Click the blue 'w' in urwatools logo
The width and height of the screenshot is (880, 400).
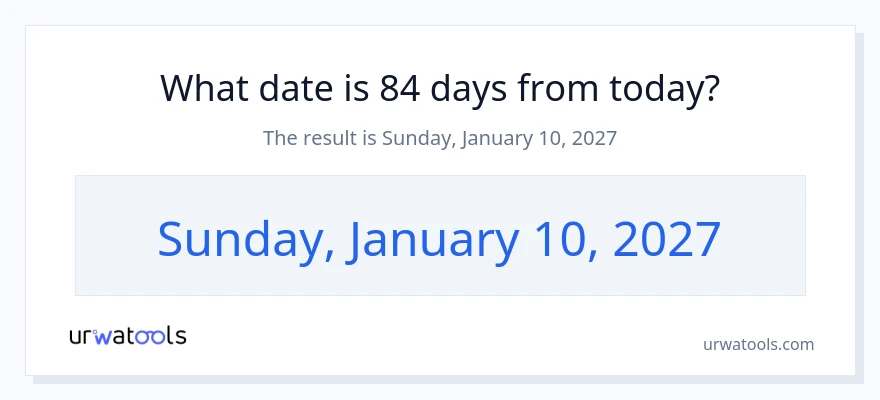103,337
